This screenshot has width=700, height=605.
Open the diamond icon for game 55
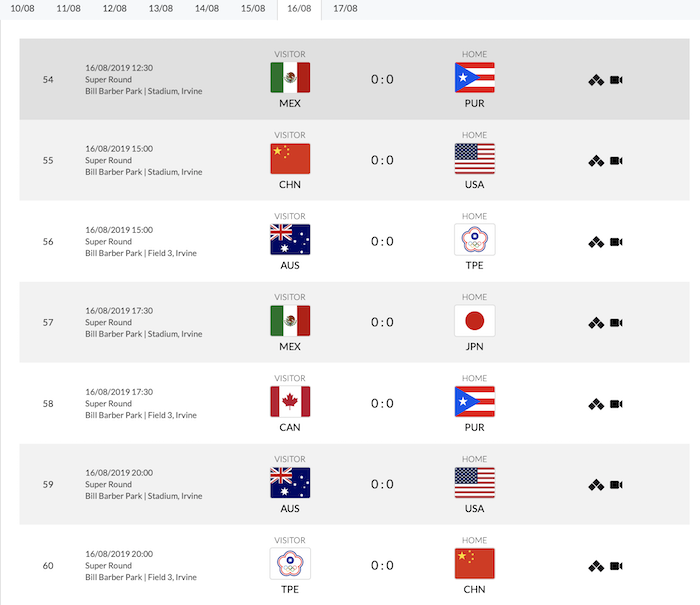tap(596, 161)
